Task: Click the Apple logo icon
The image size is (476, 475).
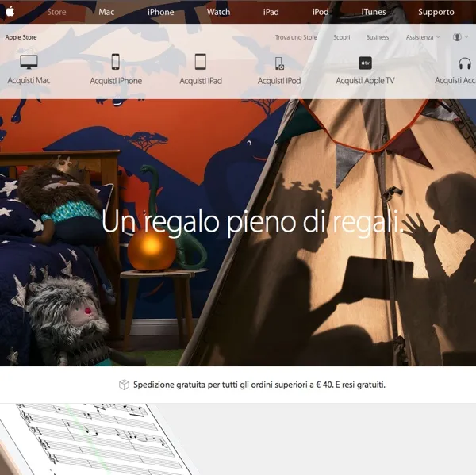Action: coord(10,12)
